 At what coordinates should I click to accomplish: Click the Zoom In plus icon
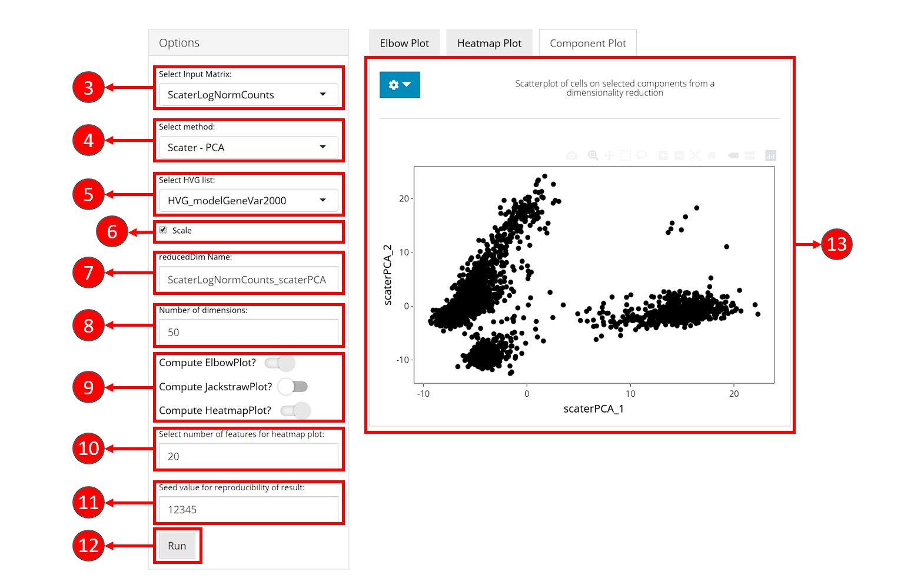pyautogui.click(x=663, y=155)
